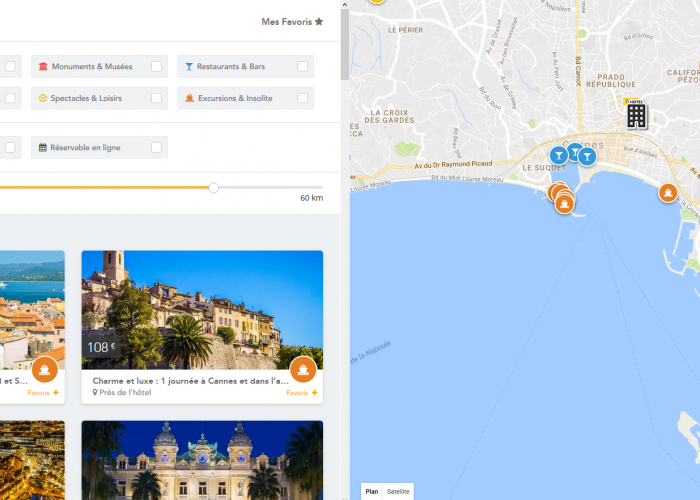Switch map to Satellite view

398,491
